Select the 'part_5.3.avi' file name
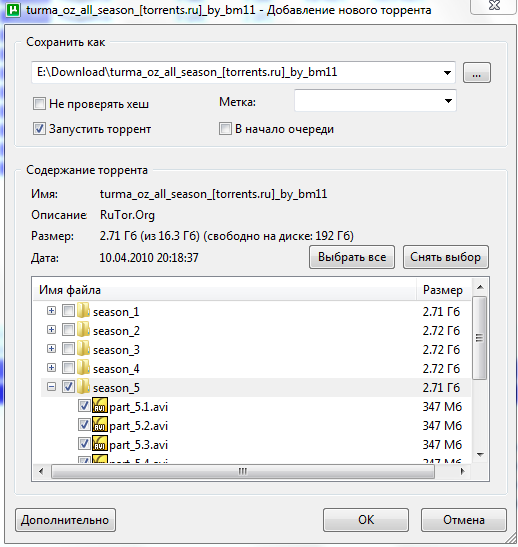 click(x=138, y=445)
